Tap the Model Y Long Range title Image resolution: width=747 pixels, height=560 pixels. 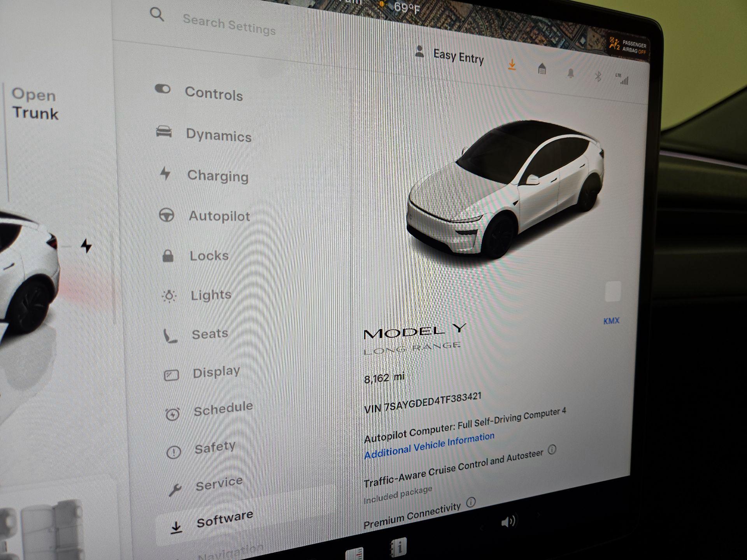[414, 339]
